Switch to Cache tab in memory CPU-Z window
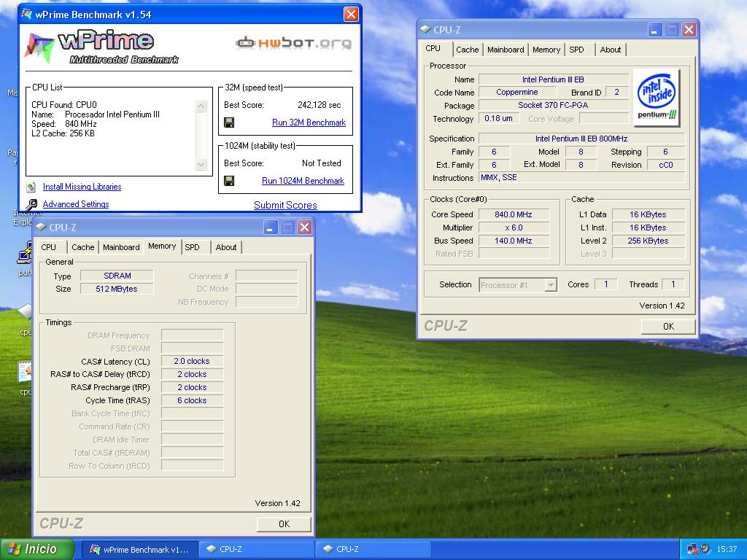The width and height of the screenshot is (747, 560). click(83, 247)
